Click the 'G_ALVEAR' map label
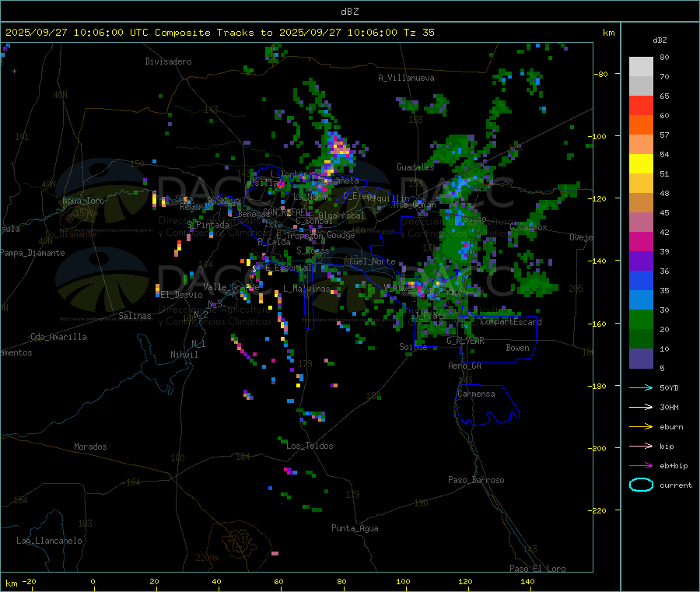This screenshot has width=700, height=592. pyautogui.click(x=466, y=341)
